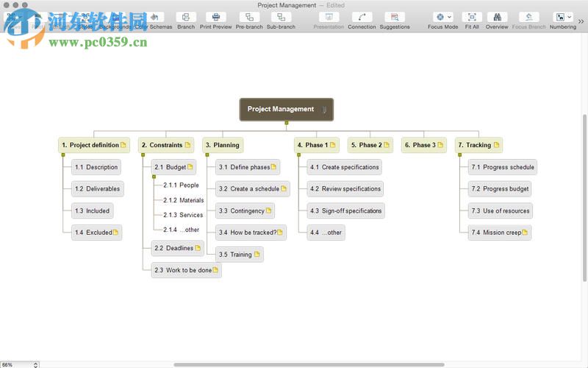
Task: Click the Pre-branch toolbar icon
Action: tap(249, 17)
